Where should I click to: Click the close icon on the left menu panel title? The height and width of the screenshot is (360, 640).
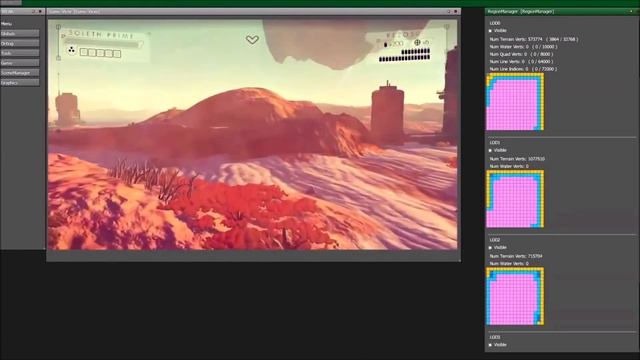tap(40, 11)
